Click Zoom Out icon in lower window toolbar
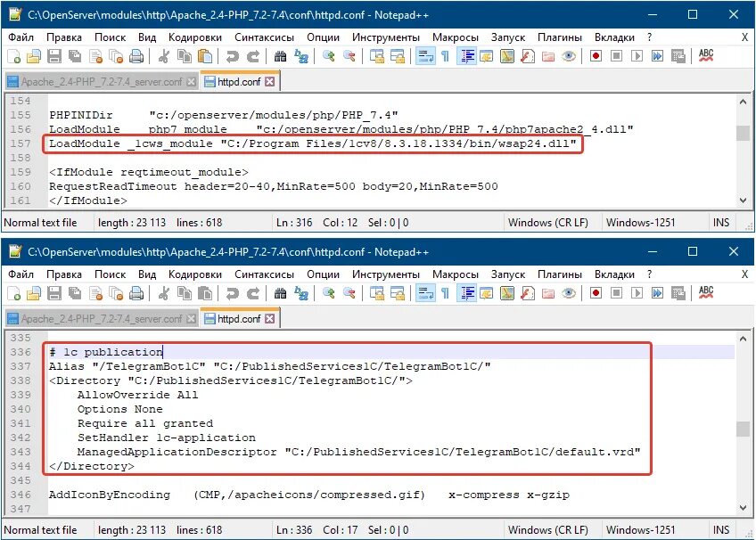The height and width of the screenshot is (540, 756). [x=349, y=293]
